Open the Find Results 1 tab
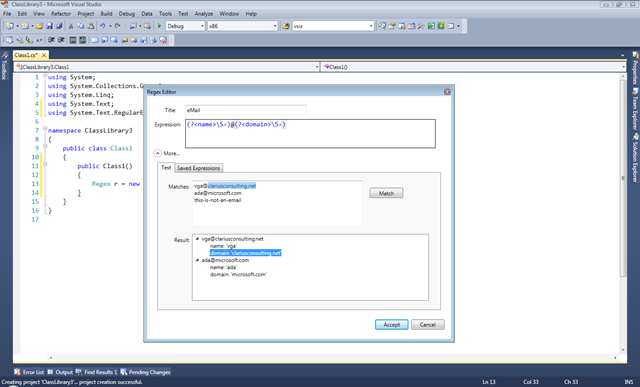This screenshot has height=387, width=640. pos(96,372)
